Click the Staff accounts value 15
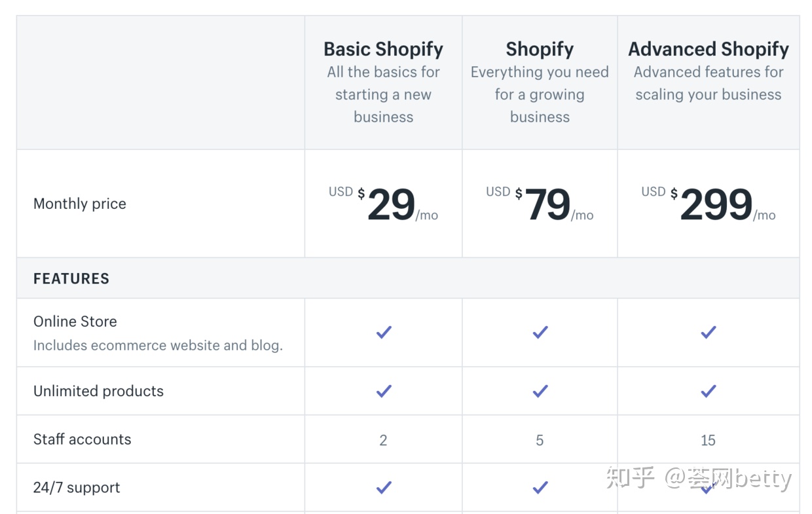812x514 pixels. [x=708, y=440]
